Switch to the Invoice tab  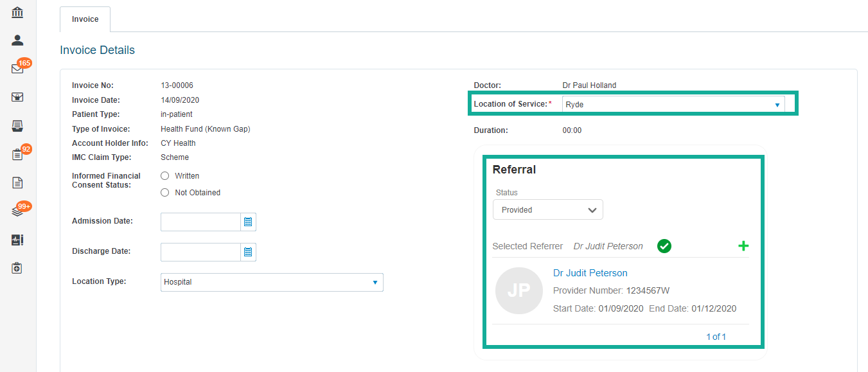[x=85, y=19]
